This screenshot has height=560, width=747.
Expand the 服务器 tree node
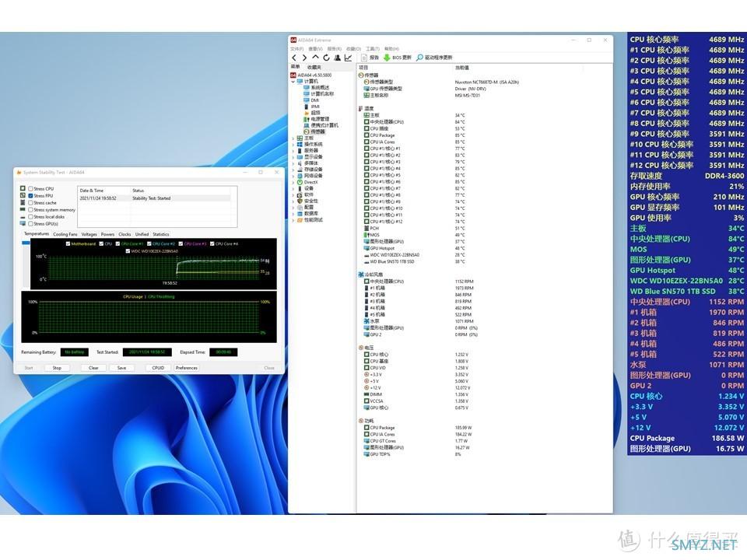point(293,150)
